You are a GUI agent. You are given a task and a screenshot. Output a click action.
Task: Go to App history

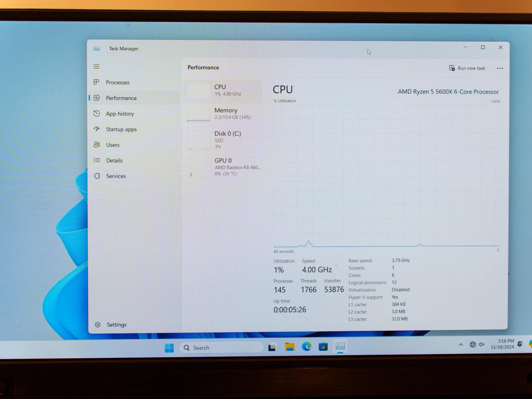(x=120, y=114)
